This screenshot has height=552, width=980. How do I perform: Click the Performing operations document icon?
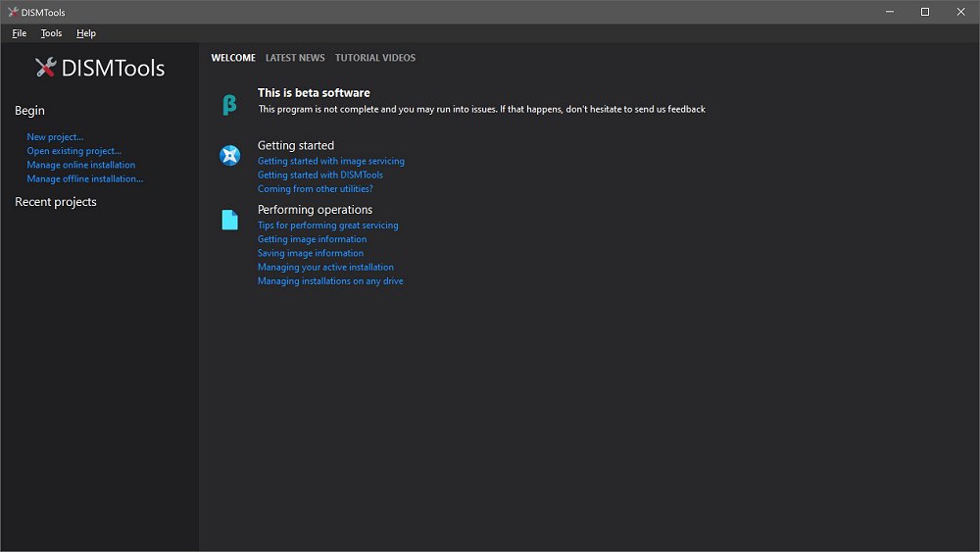[x=229, y=220]
